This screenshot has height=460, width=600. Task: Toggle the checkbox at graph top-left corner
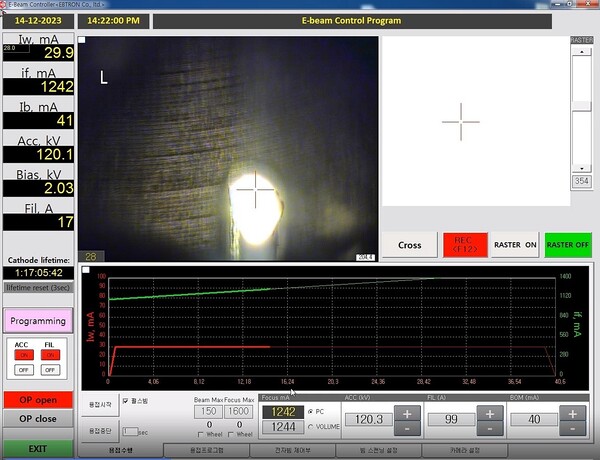coord(86,270)
